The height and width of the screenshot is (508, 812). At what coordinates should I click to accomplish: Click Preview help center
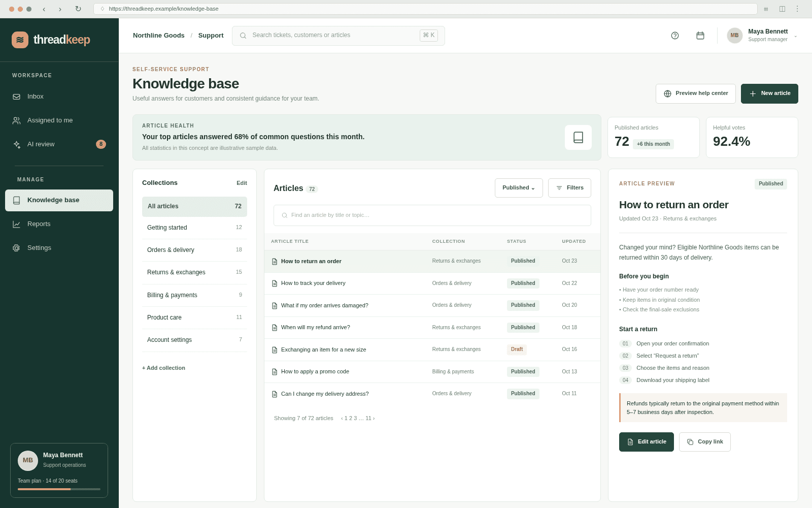[x=695, y=93]
